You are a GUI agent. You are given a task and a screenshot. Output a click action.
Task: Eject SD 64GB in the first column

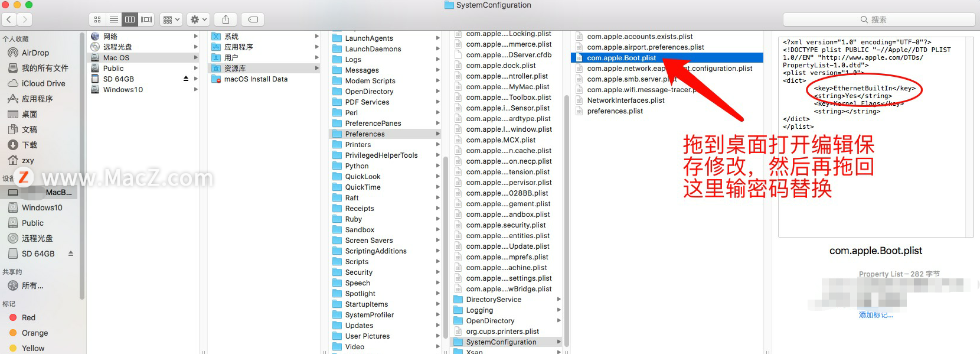coord(186,79)
